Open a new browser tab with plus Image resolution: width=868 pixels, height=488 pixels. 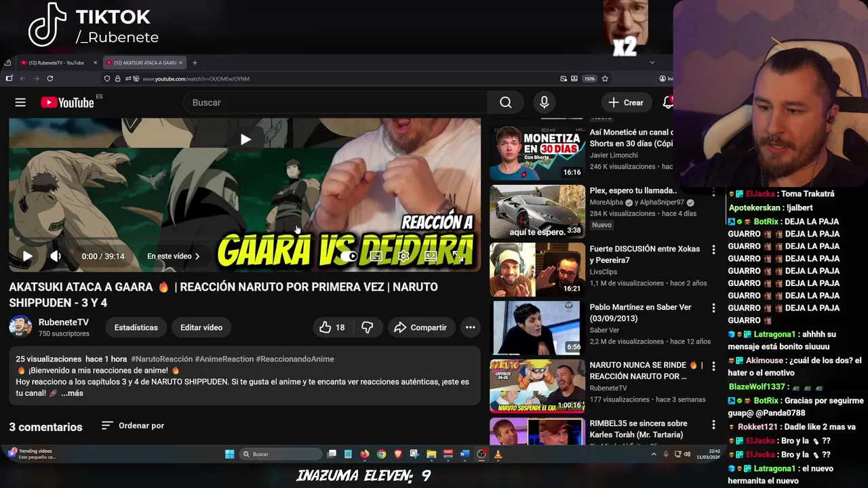tap(195, 62)
